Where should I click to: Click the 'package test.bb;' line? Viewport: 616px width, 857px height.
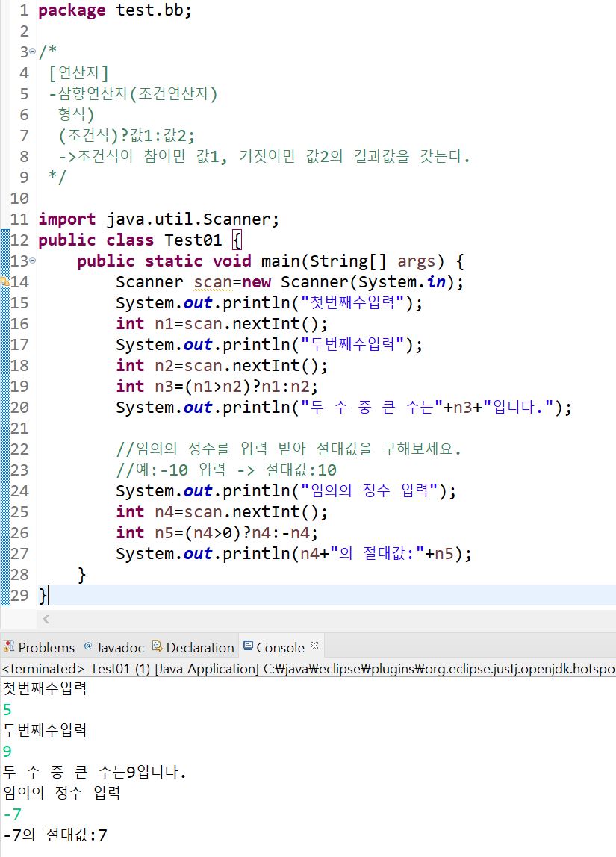[x=115, y=10]
